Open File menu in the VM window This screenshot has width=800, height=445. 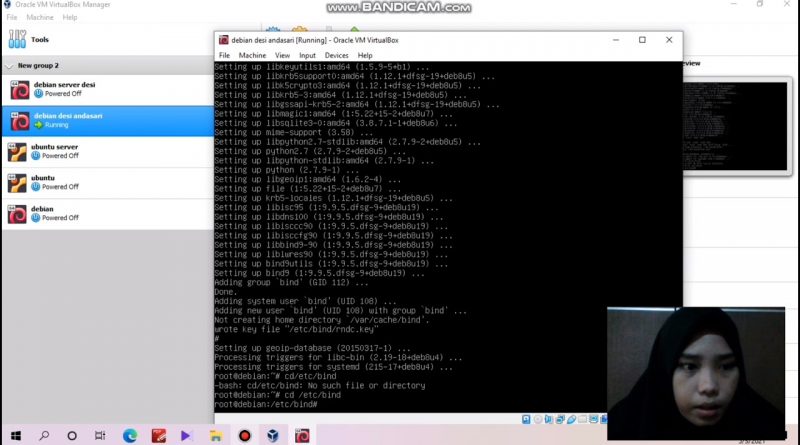(224, 55)
